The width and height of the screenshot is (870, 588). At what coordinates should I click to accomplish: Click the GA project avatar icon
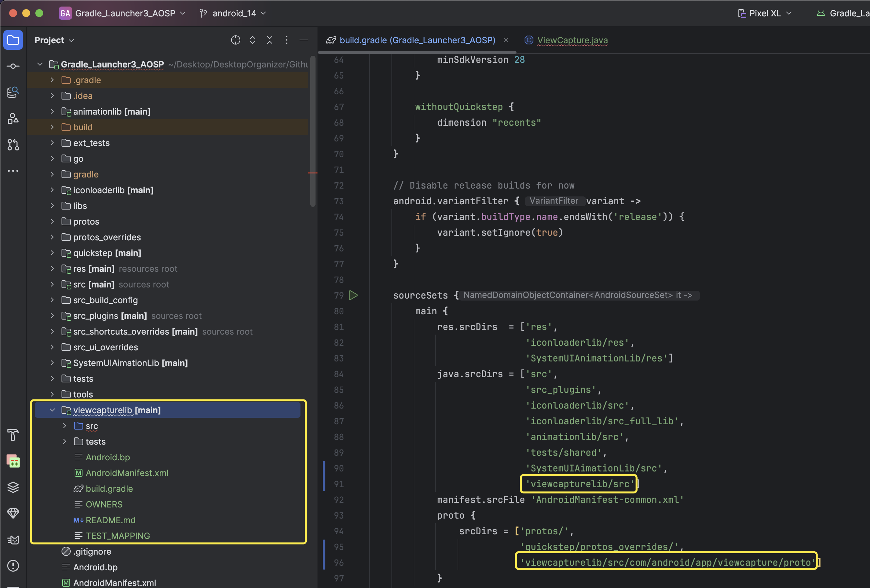pos(65,13)
